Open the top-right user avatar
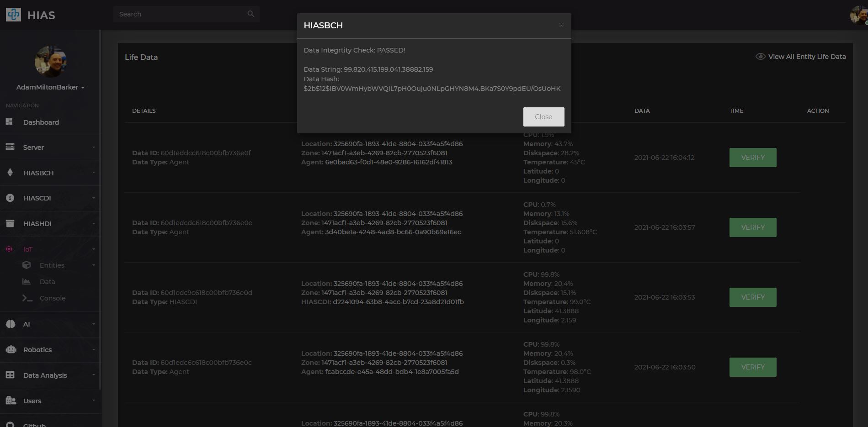 (x=858, y=15)
